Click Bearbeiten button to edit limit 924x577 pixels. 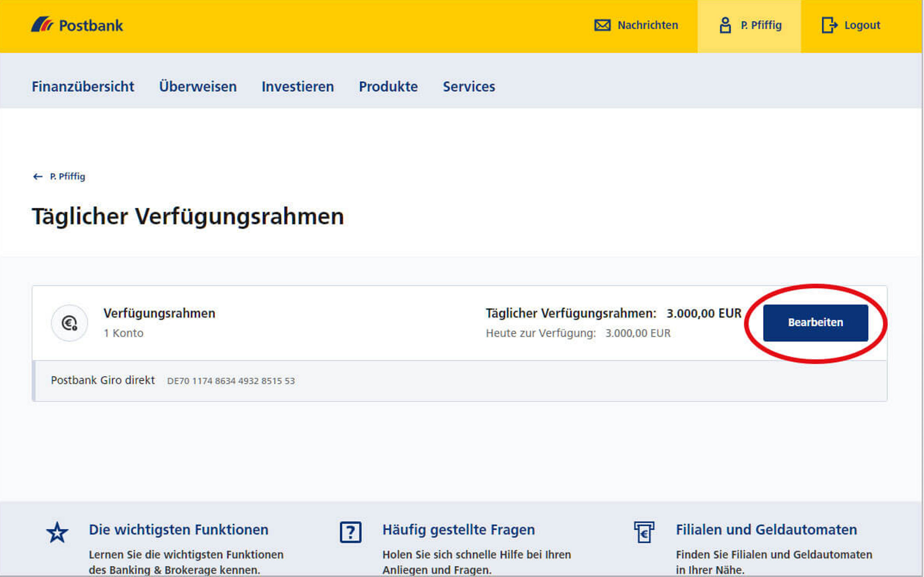[x=814, y=322]
